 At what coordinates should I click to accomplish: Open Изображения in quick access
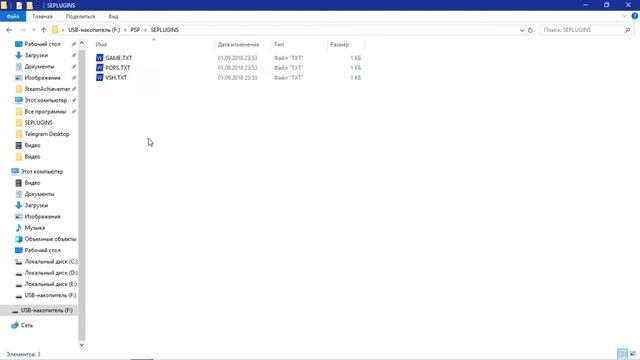click(42, 78)
